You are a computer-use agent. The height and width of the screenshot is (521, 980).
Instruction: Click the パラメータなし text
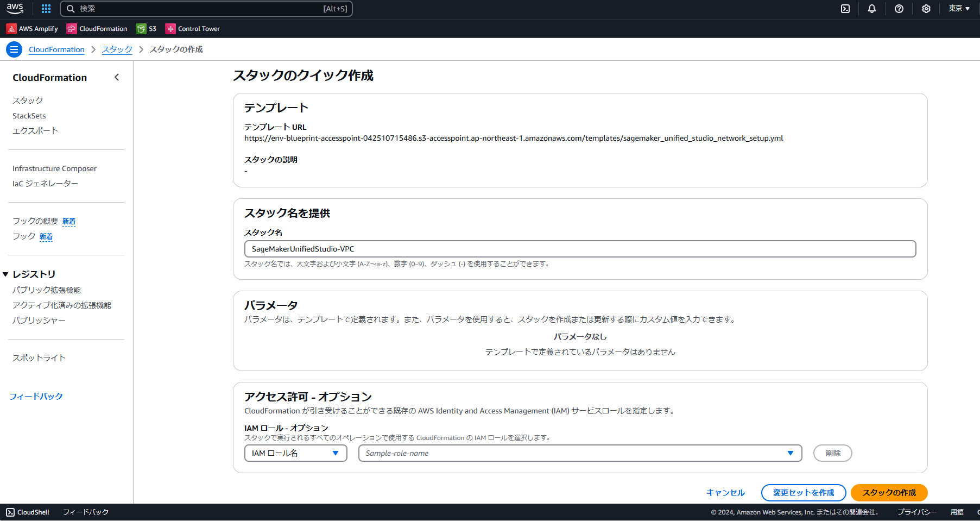580,337
